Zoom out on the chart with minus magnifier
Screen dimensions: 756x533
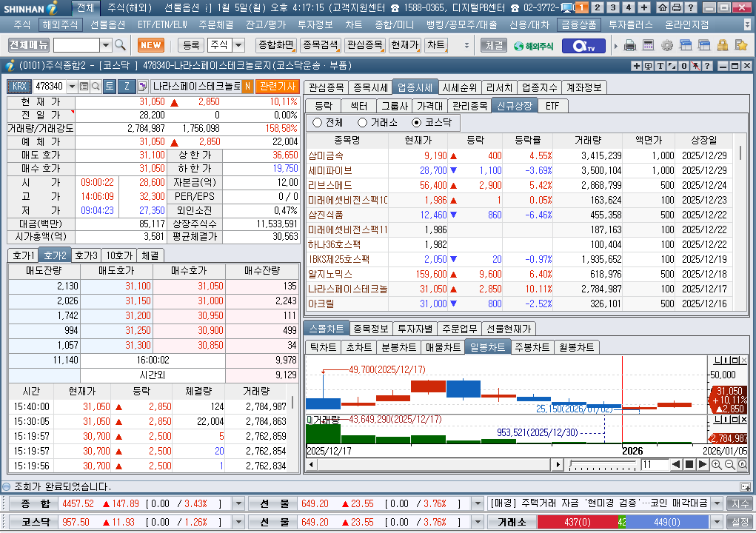729,465
